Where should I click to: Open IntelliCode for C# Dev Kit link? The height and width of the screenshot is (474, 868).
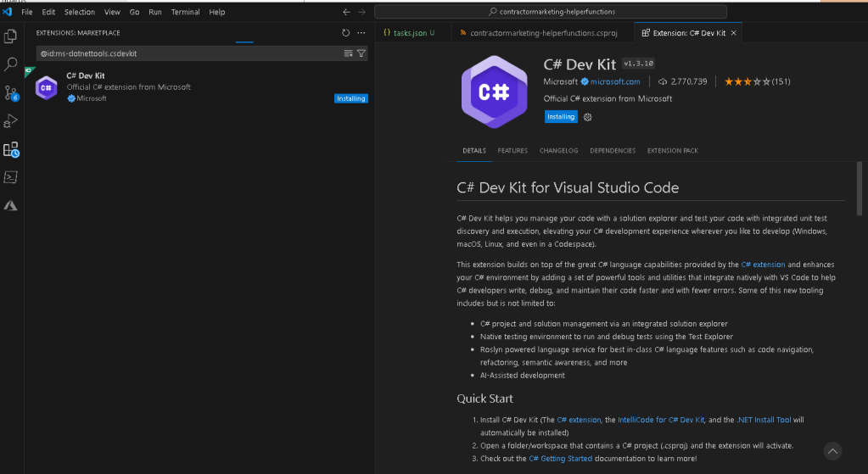point(661,420)
